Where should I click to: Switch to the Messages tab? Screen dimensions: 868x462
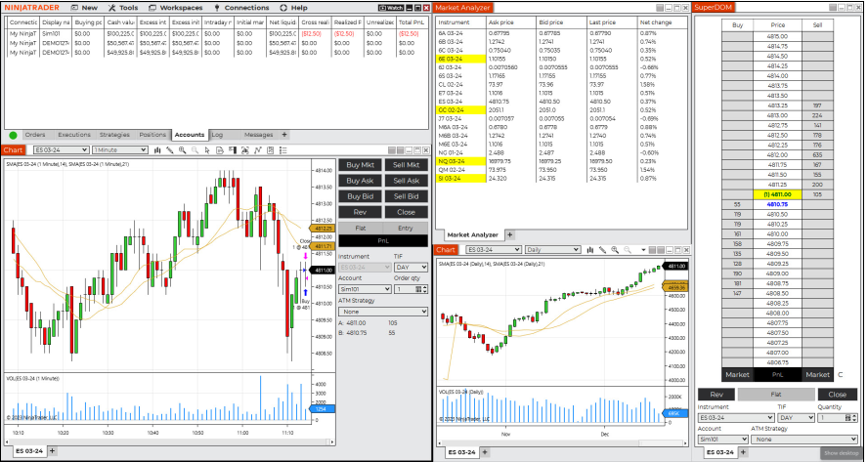coord(258,135)
